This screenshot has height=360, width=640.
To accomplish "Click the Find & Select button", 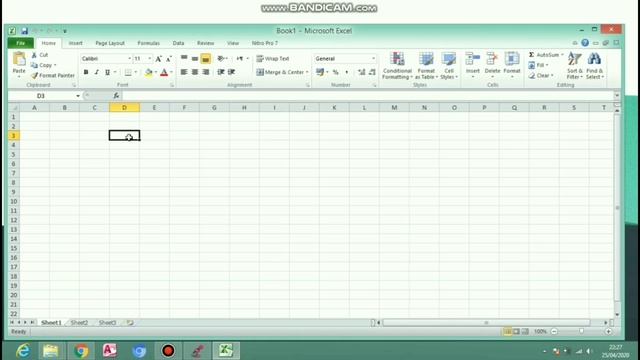I will point(595,65).
